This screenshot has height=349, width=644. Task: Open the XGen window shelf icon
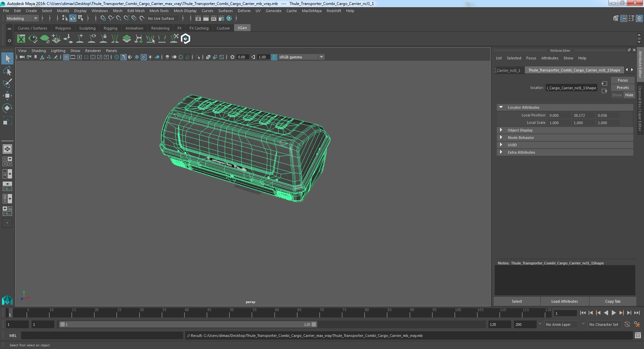point(21,39)
